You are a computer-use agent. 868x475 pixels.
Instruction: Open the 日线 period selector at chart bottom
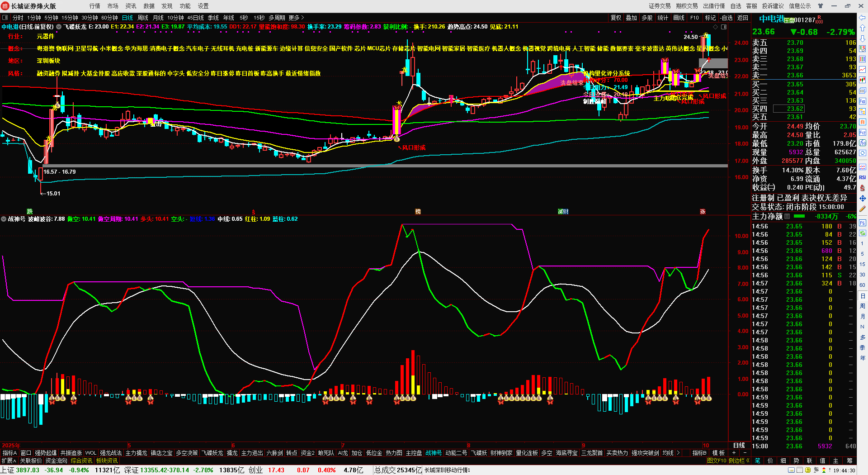[x=739, y=446]
